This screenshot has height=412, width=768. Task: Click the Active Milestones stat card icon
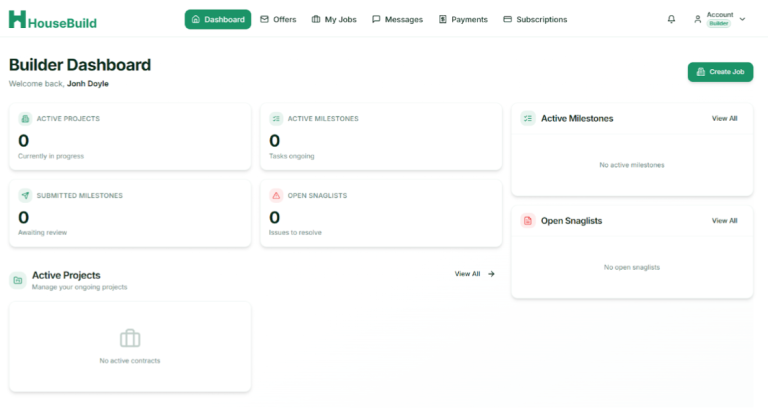point(276,118)
